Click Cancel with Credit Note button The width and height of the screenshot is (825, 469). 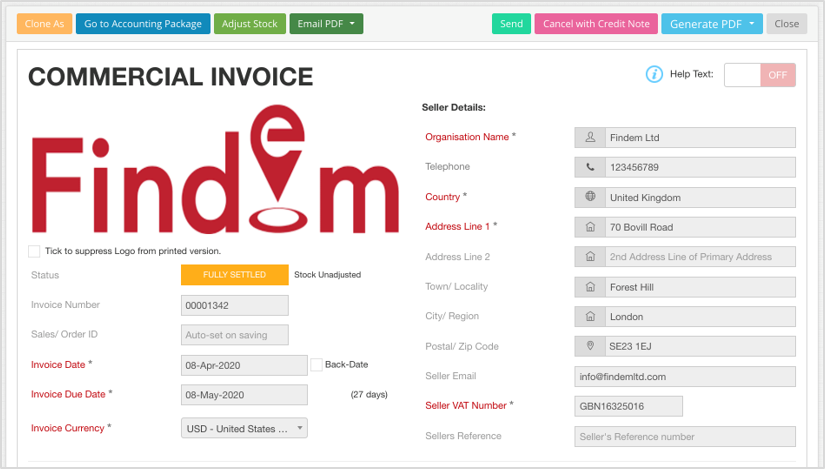596,24
